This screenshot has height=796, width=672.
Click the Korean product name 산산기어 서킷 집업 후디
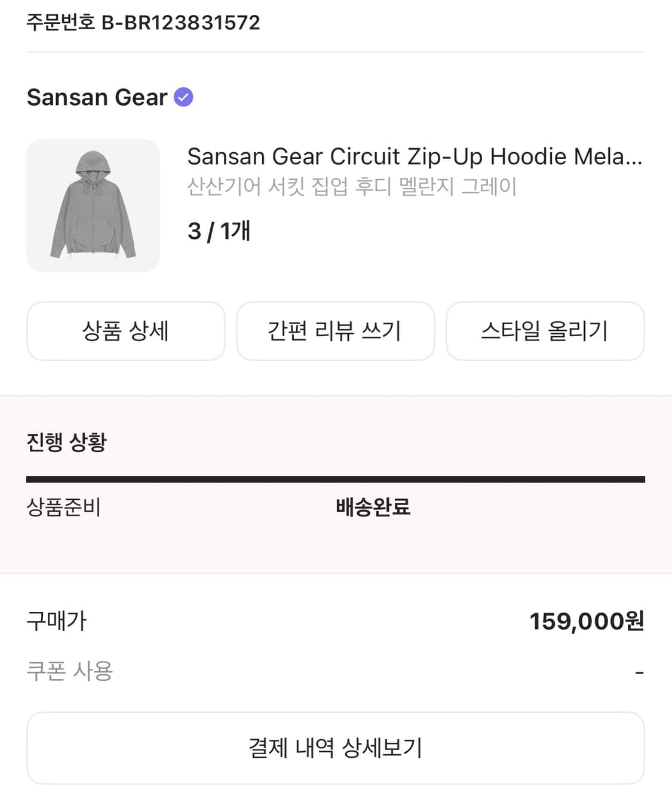coord(351,186)
